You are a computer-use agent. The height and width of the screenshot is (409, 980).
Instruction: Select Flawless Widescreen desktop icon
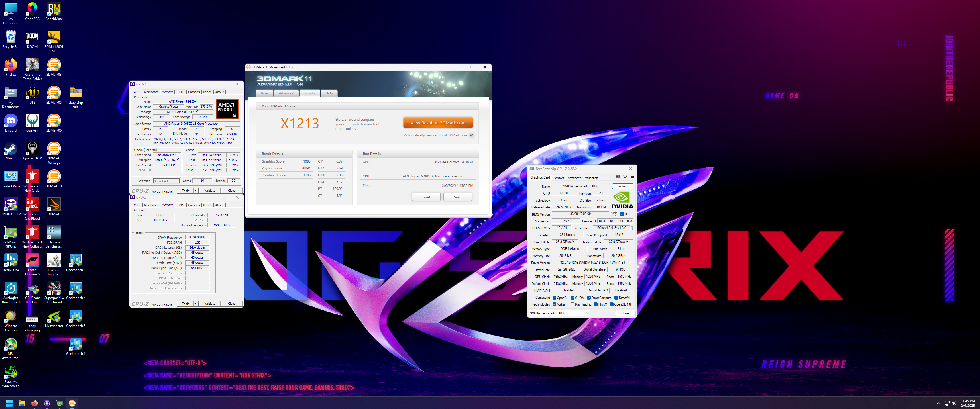tap(11, 376)
